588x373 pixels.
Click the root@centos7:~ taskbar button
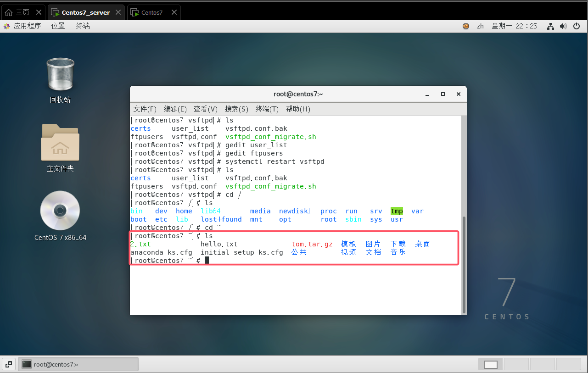coord(78,364)
